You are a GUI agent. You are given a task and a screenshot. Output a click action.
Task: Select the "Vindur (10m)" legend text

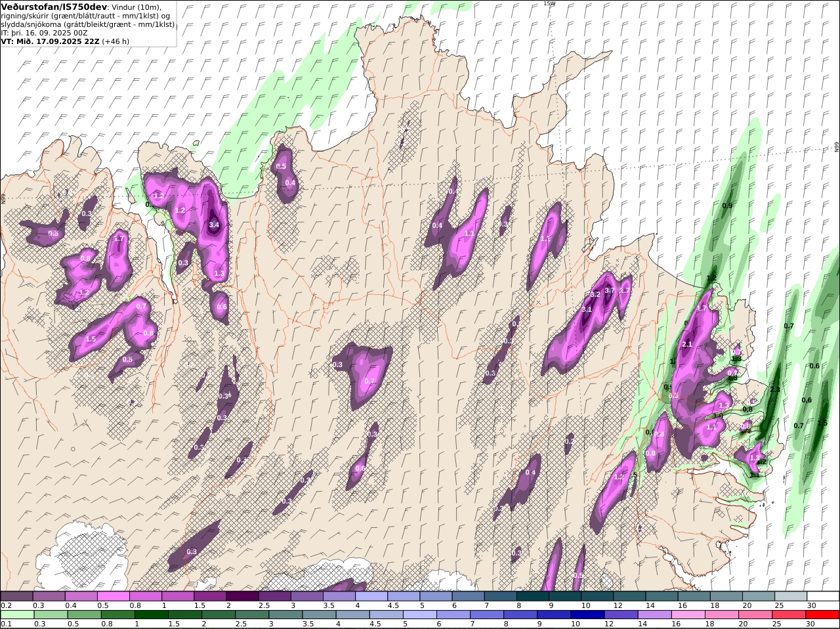click(135, 7)
